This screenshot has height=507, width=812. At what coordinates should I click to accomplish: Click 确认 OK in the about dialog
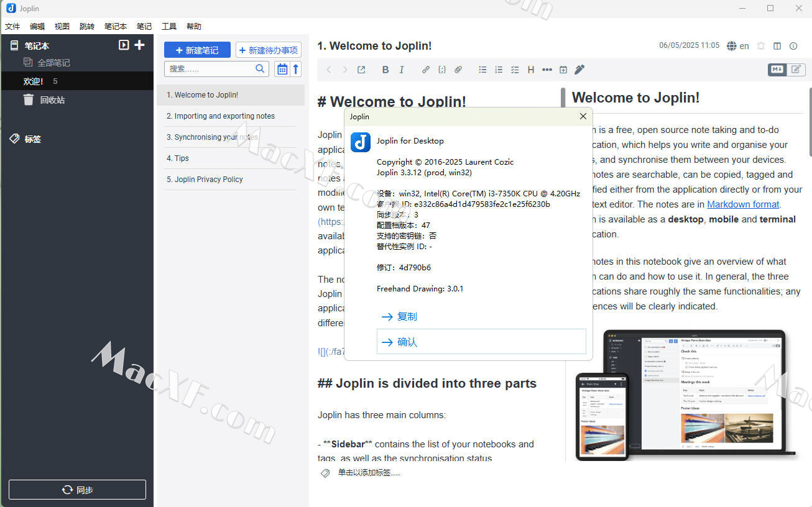tap(481, 342)
